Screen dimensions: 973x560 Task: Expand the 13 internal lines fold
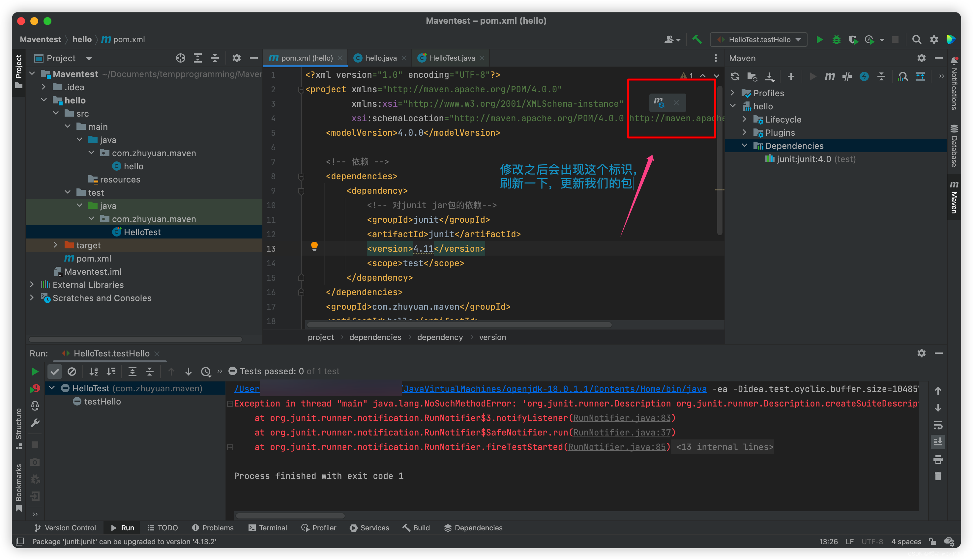tap(724, 447)
